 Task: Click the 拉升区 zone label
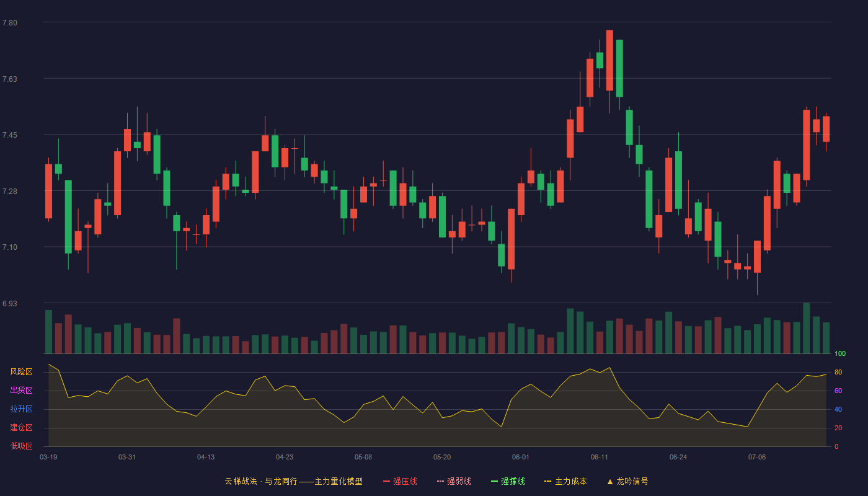21,409
